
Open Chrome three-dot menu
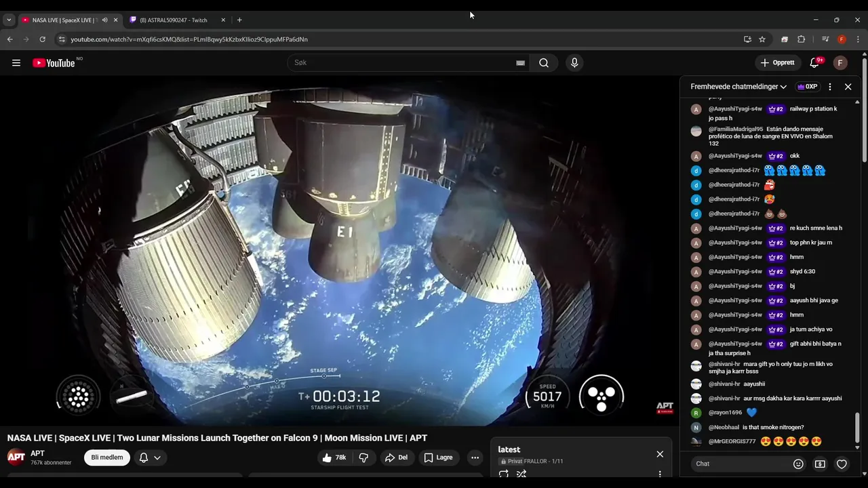coord(858,39)
